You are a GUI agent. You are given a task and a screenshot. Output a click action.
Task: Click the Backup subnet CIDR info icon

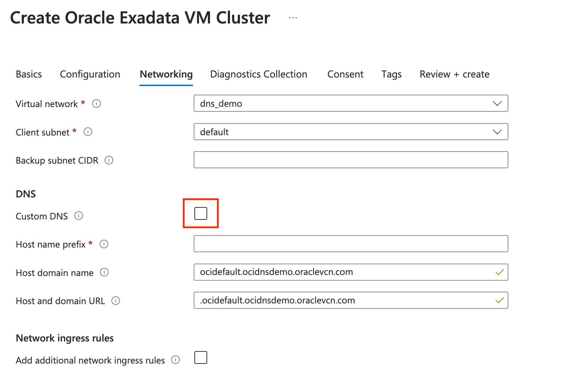109,160
